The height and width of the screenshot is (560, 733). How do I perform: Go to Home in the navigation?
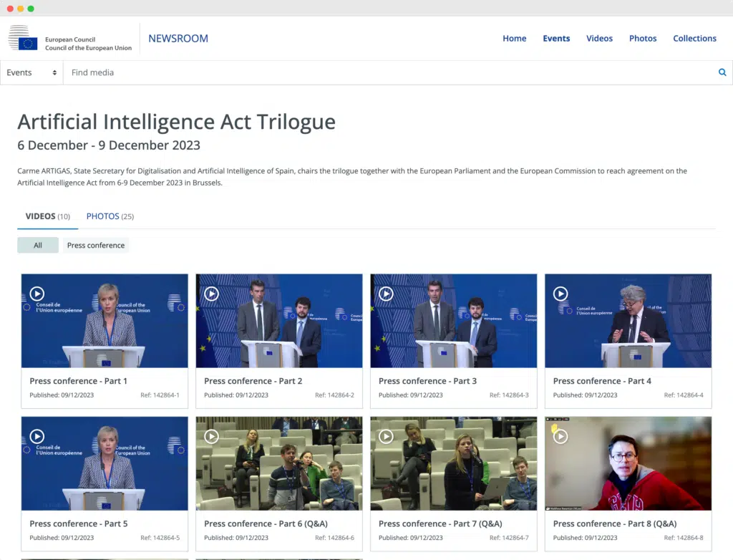tap(514, 39)
